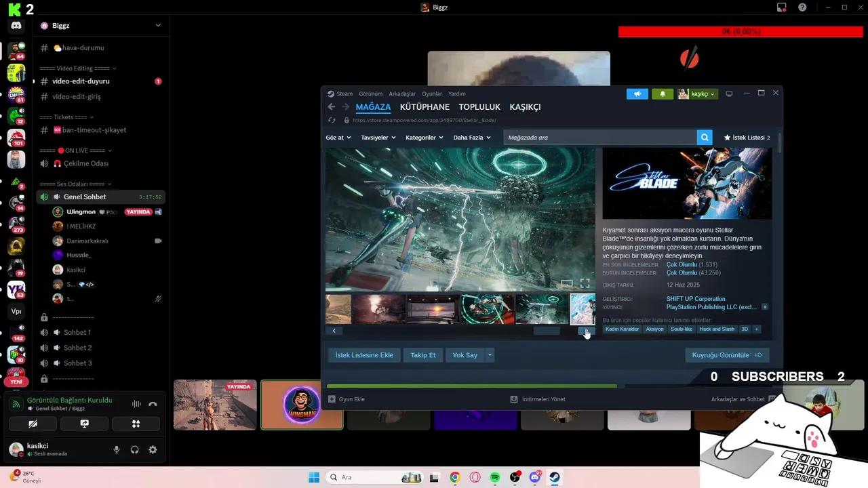868x488 pixels.
Task: Open PlayStation Publishing LLC publisher link
Action: [711, 307]
